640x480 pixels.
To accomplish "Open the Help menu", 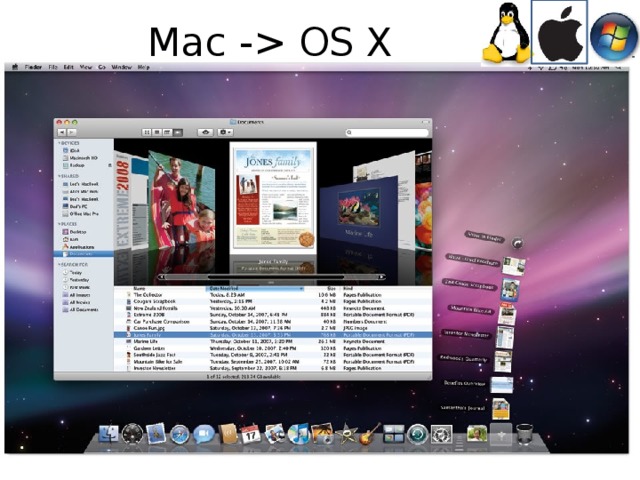I will 144,67.
